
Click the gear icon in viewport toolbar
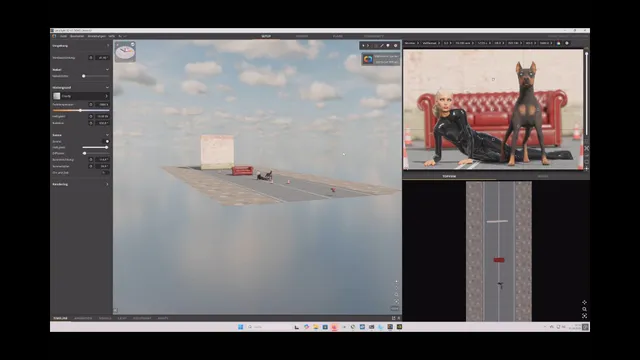pyautogui.click(x=395, y=46)
